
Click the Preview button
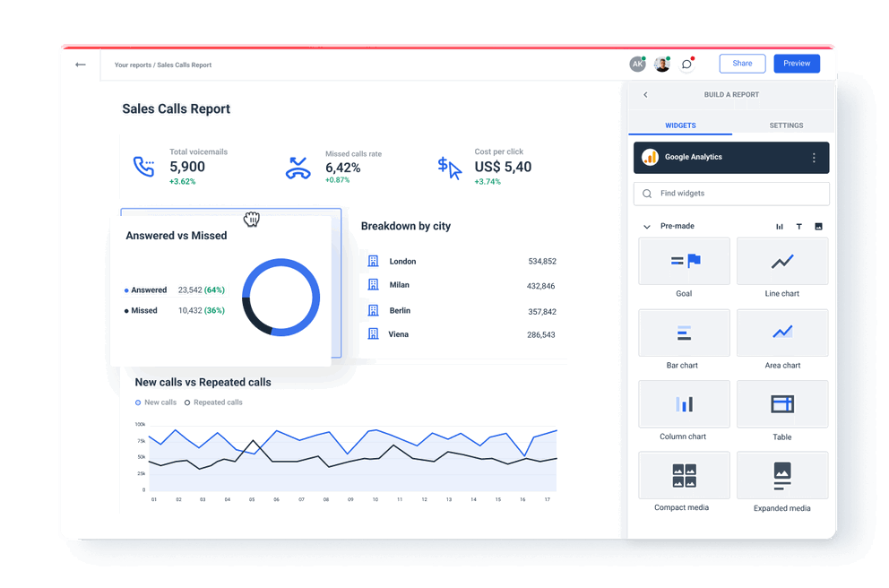coord(796,63)
